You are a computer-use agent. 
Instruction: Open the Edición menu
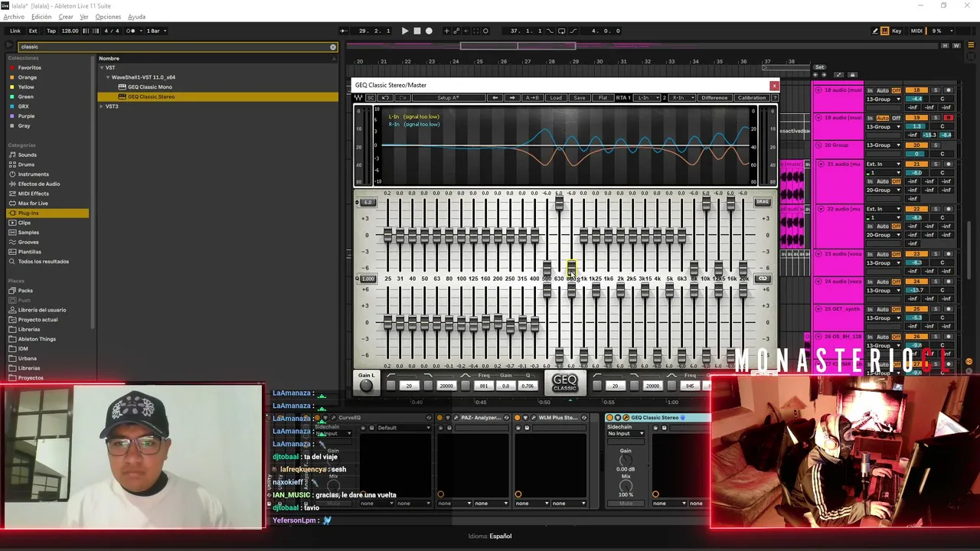pyautogui.click(x=41, y=17)
